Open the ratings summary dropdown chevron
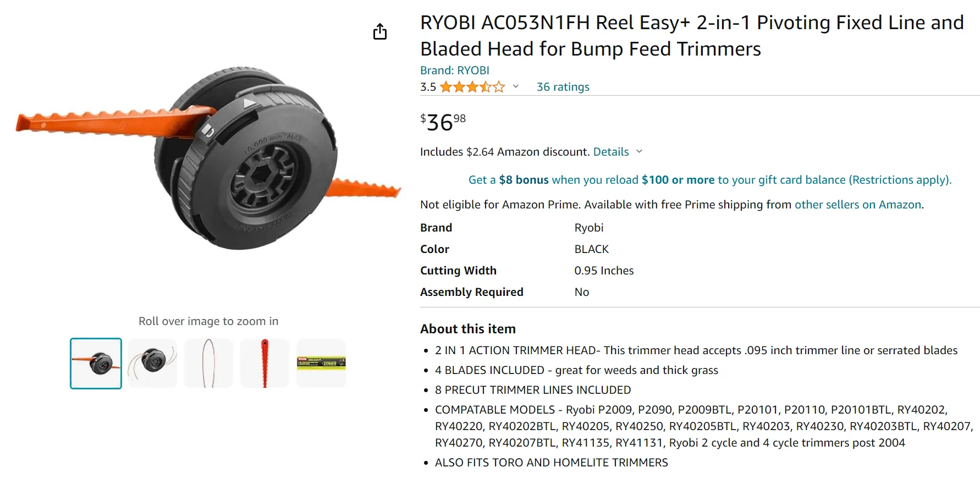 pyautogui.click(x=515, y=86)
